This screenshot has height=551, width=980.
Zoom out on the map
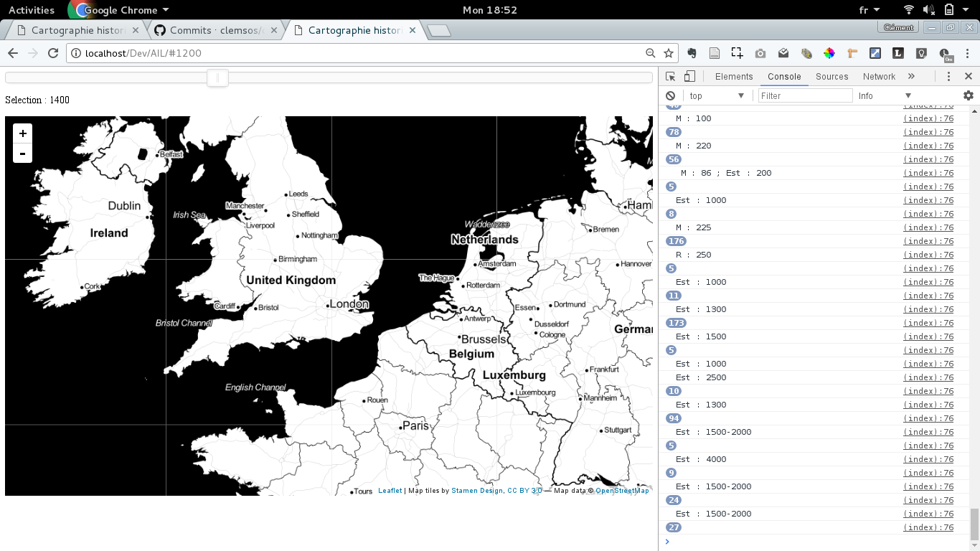tap(23, 154)
